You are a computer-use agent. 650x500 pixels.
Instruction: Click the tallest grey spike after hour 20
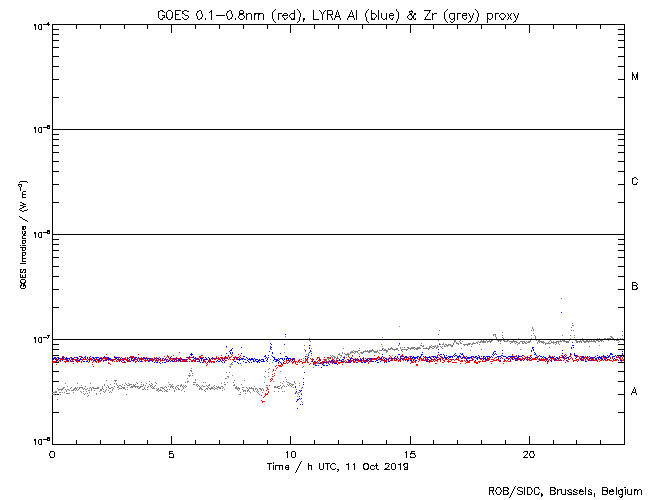click(x=562, y=298)
